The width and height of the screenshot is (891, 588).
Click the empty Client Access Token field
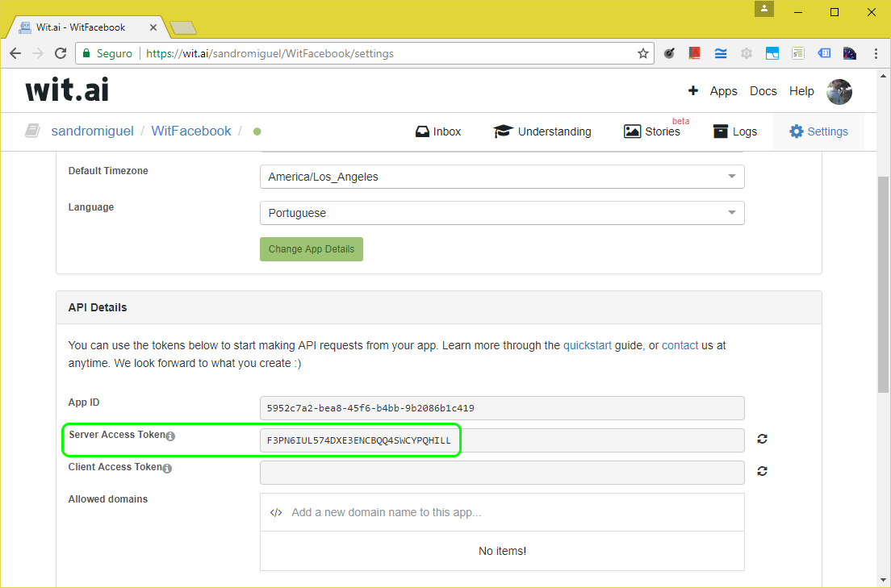pyautogui.click(x=502, y=473)
